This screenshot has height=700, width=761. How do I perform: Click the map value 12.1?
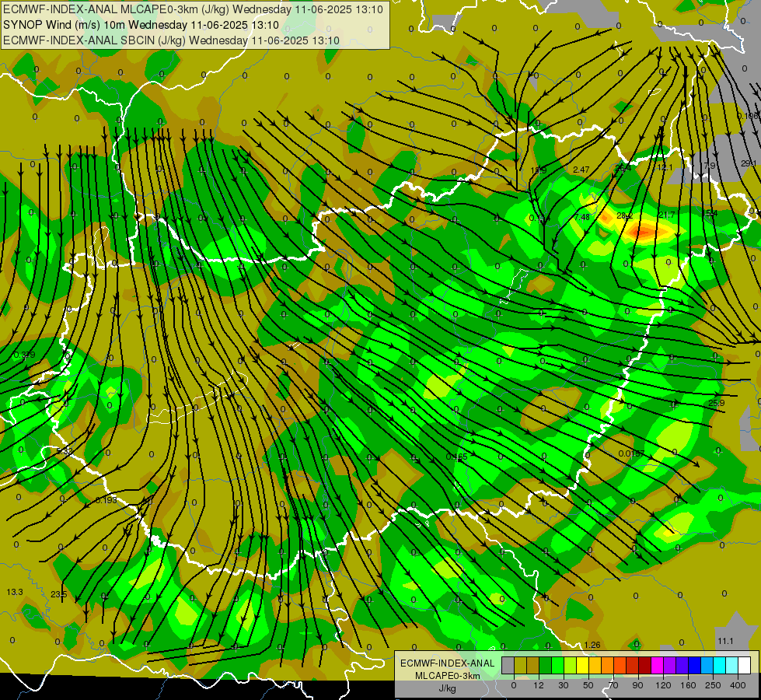(x=665, y=167)
